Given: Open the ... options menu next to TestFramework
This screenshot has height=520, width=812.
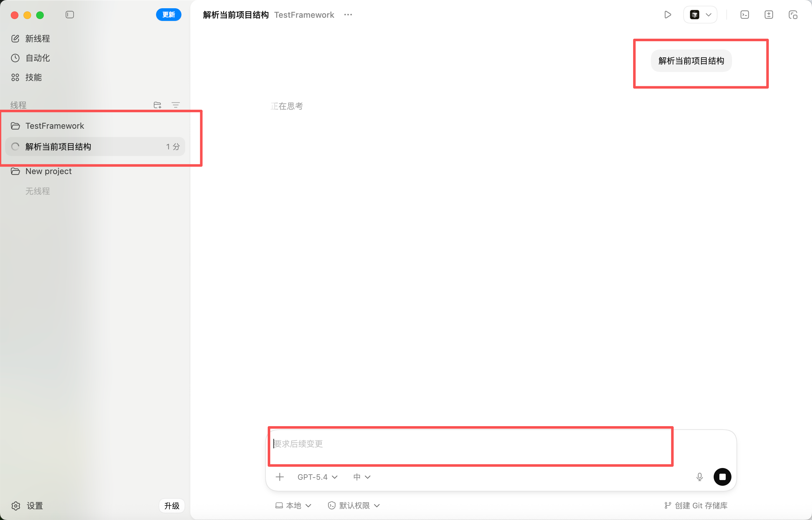Looking at the screenshot, I should point(348,15).
